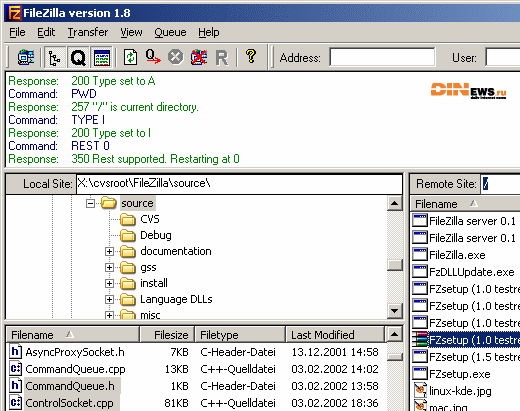The image size is (520, 411).
Task: Click the Local Site path field
Action: click(x=239, y=184)
